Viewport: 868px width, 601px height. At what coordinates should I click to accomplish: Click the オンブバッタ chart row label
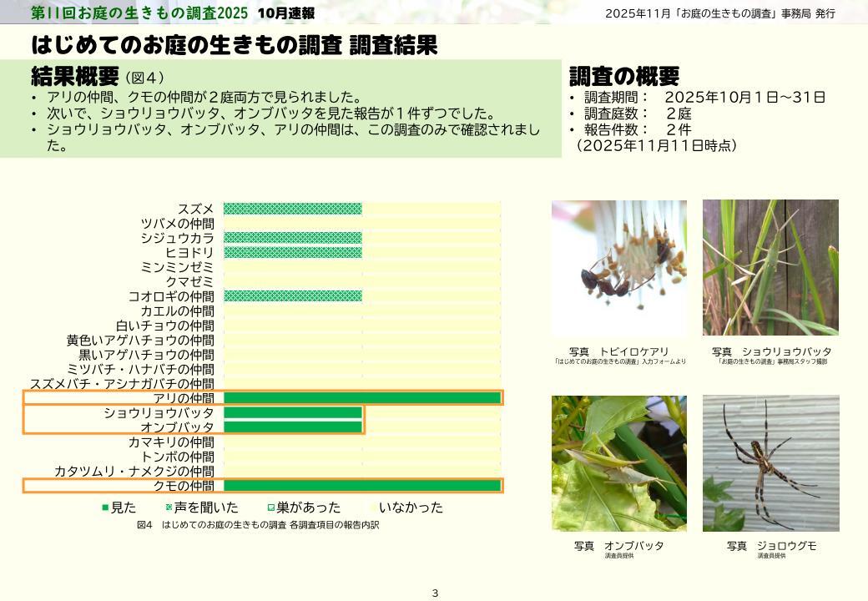tap(177, 427)
